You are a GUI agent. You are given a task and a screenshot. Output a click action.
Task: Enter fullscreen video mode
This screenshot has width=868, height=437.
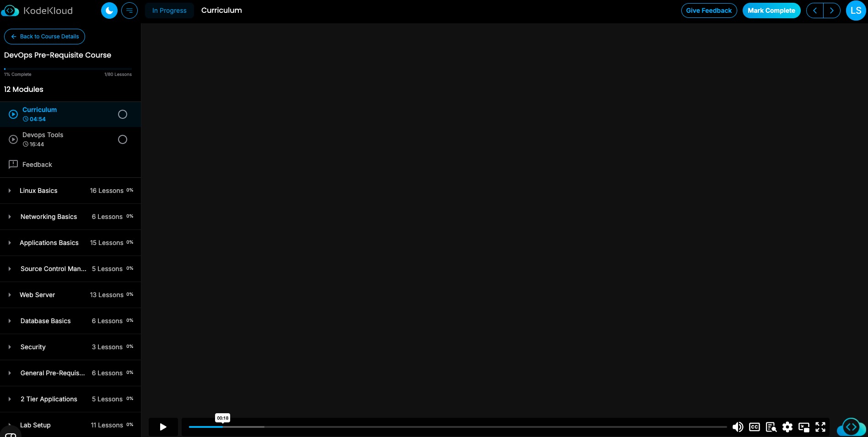click(820, 427)
